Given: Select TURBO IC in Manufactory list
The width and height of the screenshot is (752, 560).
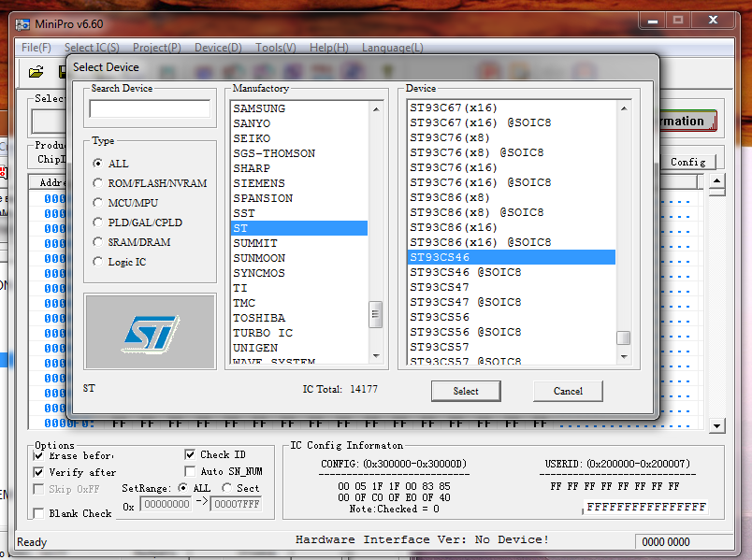Looking at the screenshot, I should click(x=299, y=333).
